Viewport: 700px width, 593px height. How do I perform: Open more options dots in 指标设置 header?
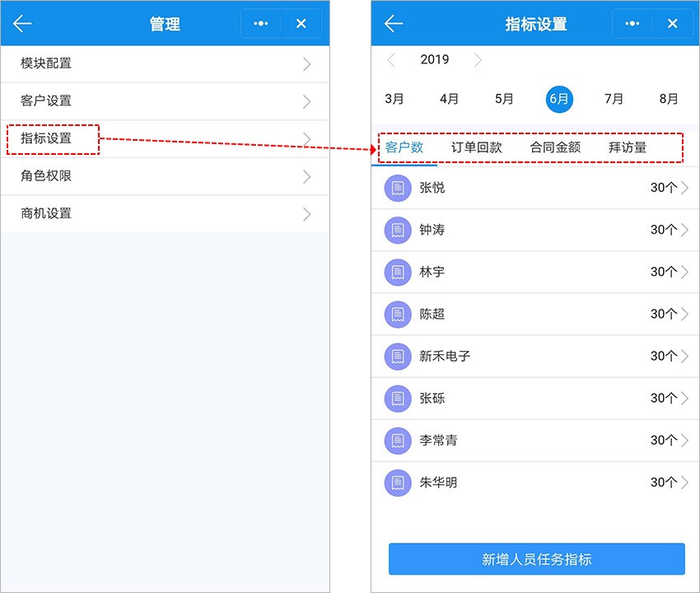(x=632, y=24)
